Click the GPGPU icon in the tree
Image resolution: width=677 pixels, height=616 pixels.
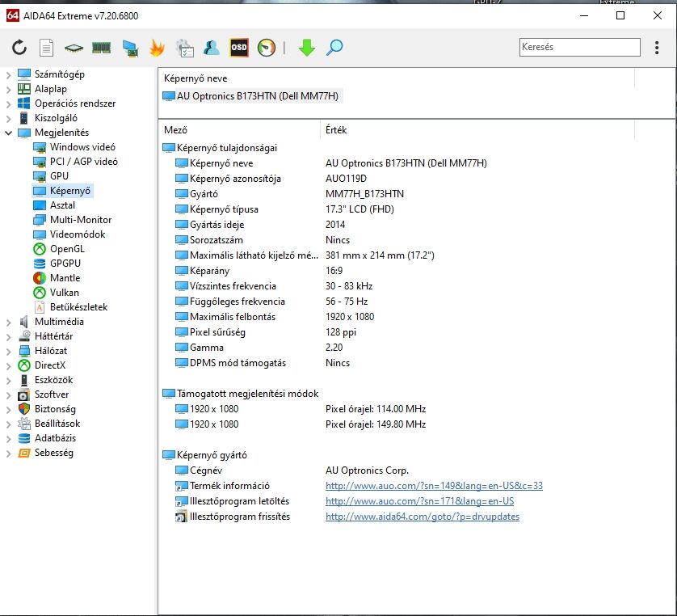click(x=40, y=264)
